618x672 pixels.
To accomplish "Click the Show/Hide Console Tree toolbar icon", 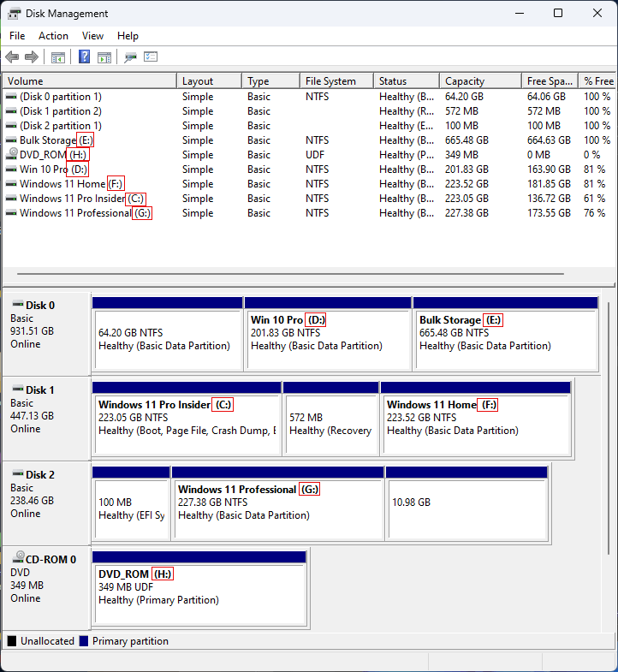I will (x=58, y=57).
